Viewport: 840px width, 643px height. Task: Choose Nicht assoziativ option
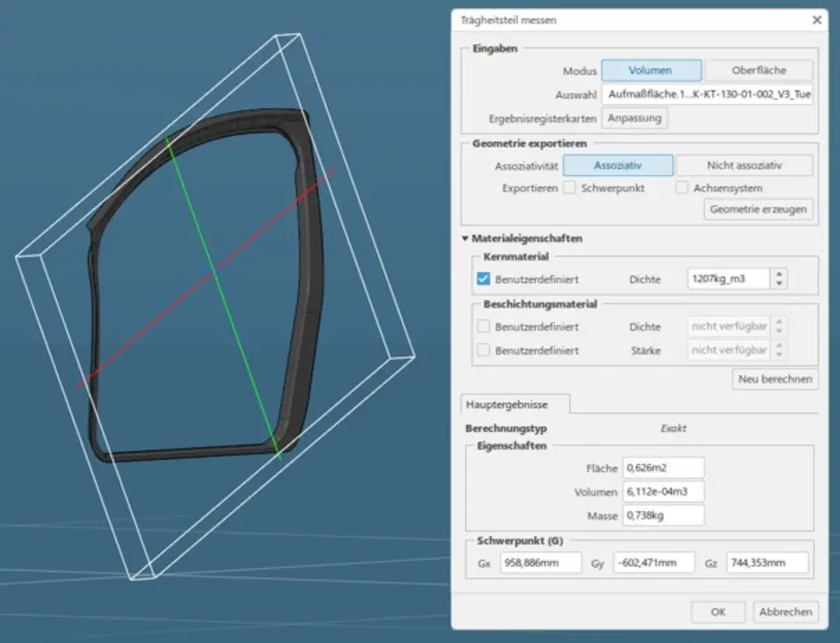coord(743,165)
